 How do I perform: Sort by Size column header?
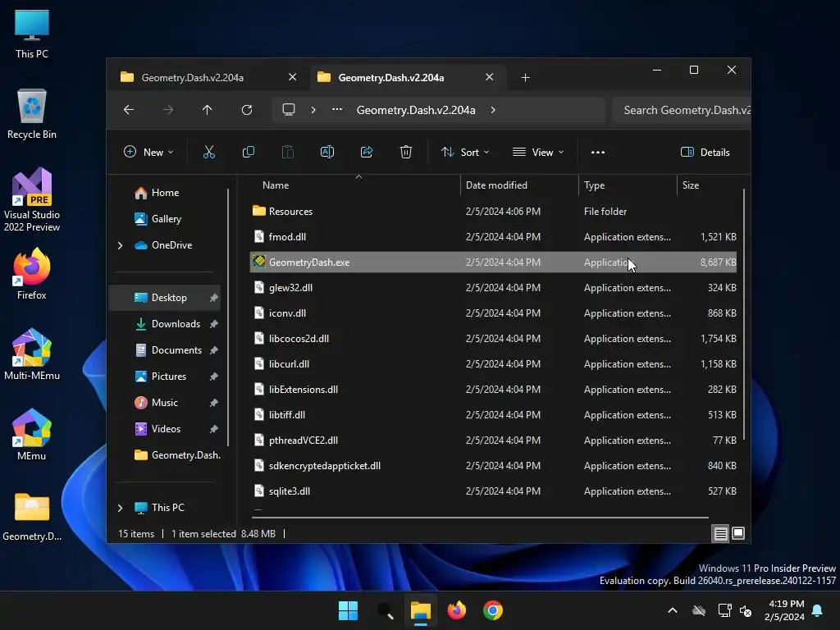pyautogui.click(x=708, y=185)
